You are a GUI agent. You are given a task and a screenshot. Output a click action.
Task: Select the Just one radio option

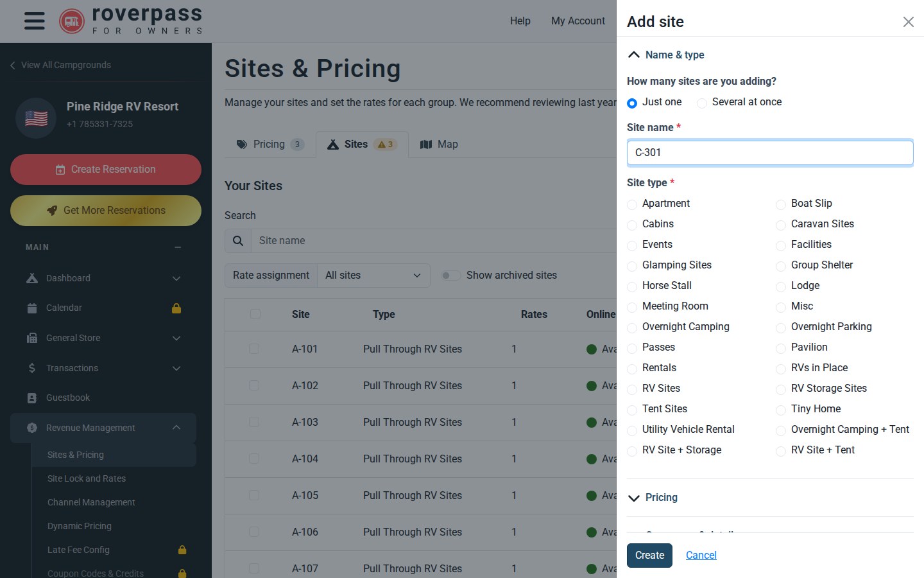(632, 103)
